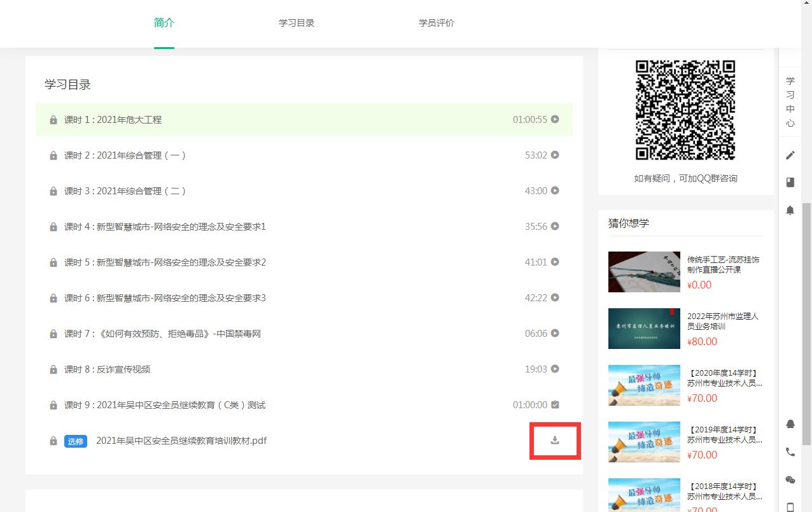Switch to the 学习目录 tab
Screen dimensions: 812x512
click(x=297, y=23)
